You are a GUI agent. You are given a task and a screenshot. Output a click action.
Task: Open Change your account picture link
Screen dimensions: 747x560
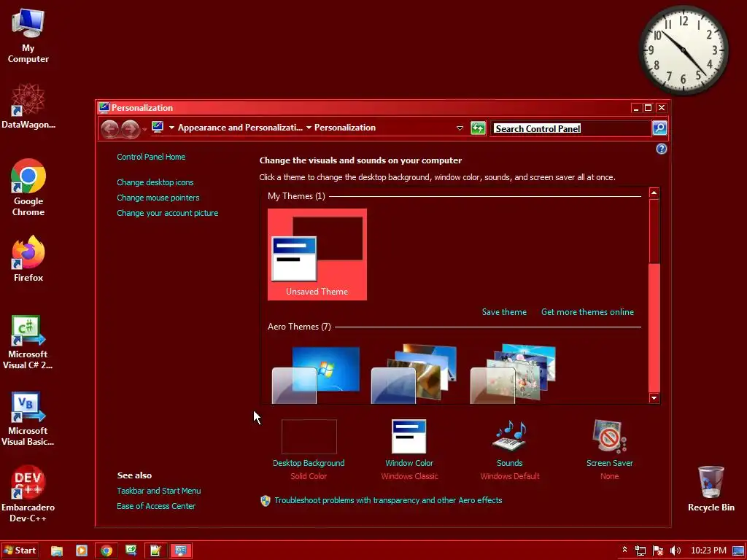click(x=168, y=213)
